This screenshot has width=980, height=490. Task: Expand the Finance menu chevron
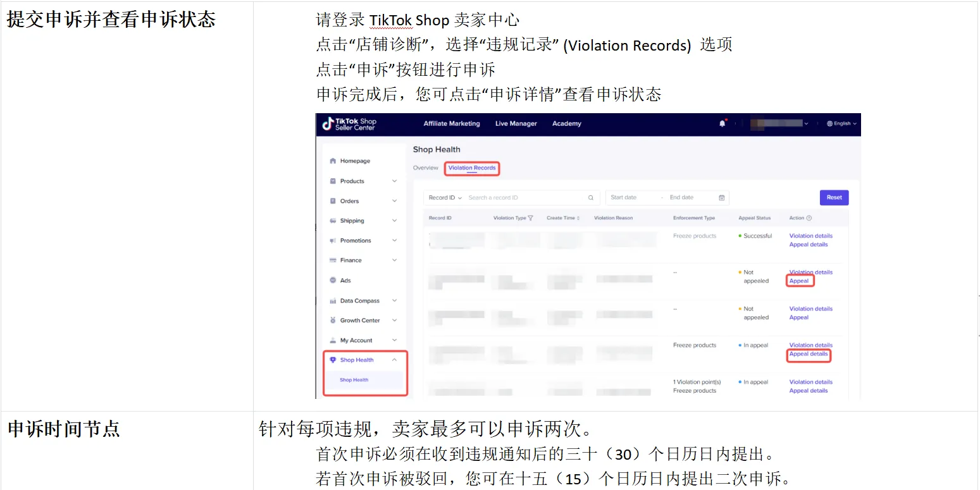[x=394, y=260]
